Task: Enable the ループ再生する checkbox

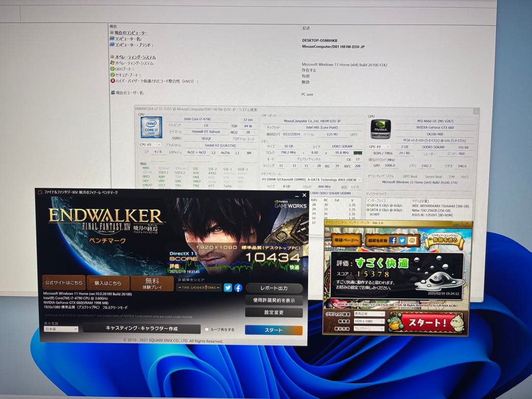Action: point(207,330)
